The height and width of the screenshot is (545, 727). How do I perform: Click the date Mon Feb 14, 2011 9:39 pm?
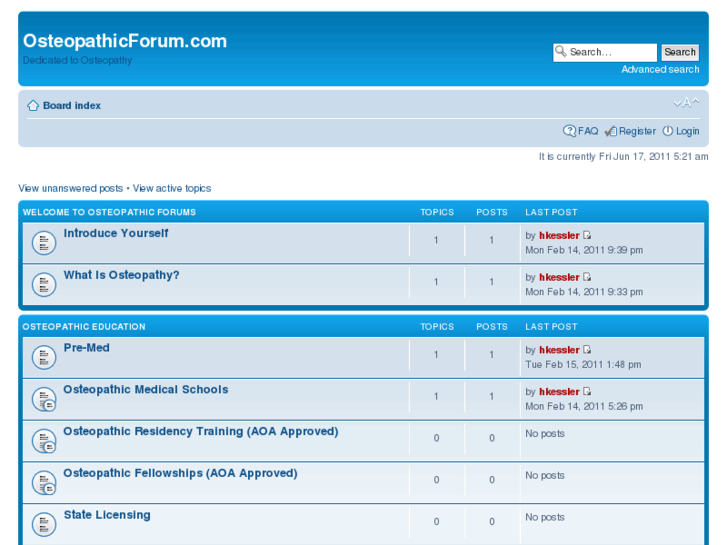[584, 250]
